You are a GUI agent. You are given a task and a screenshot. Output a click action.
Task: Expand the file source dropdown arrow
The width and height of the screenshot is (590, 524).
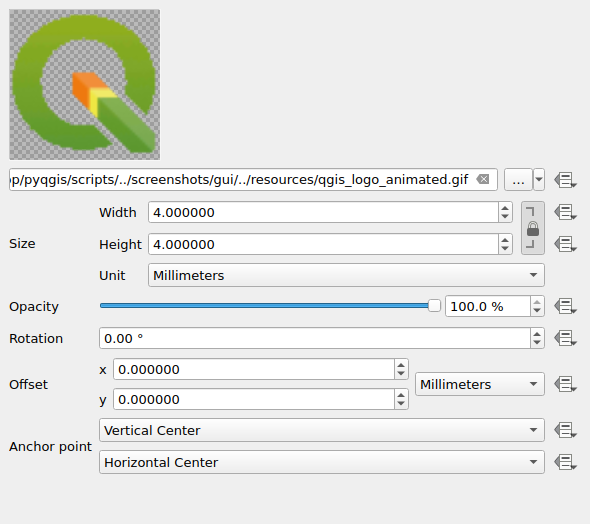(539, 180)
